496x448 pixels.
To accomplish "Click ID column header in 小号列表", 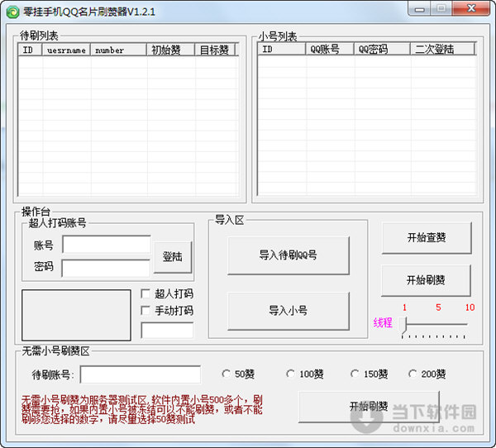I will tap(282, 49).
